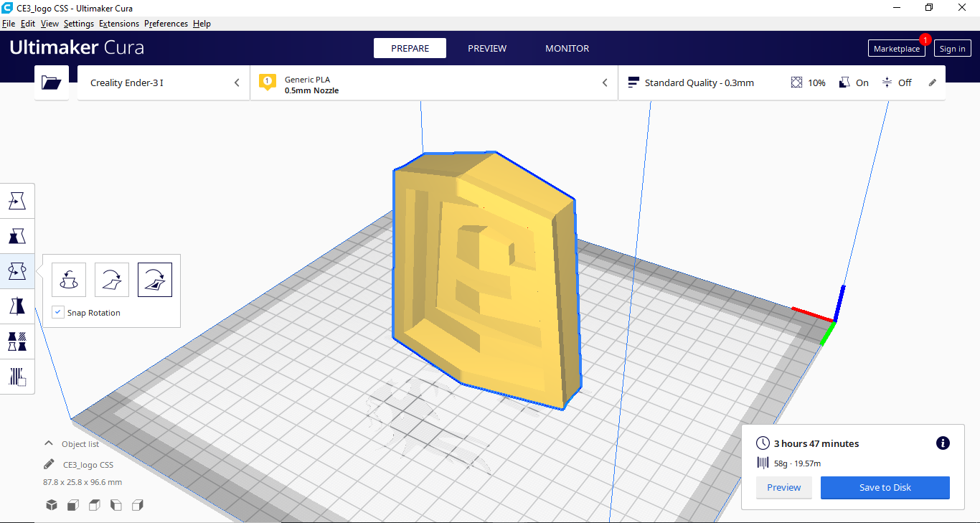980x523 pixels.
Task: Click the Sign in button
Action: click(953, 48)
